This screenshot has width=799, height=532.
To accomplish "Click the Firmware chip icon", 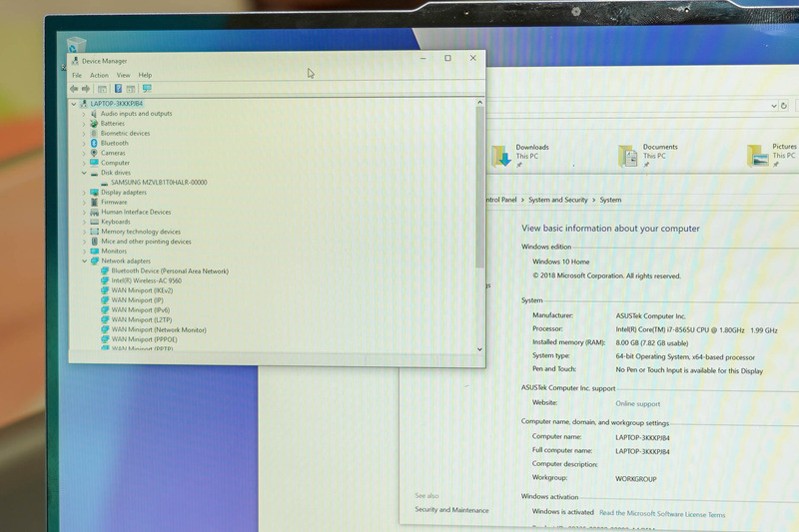I will point(94,202).
